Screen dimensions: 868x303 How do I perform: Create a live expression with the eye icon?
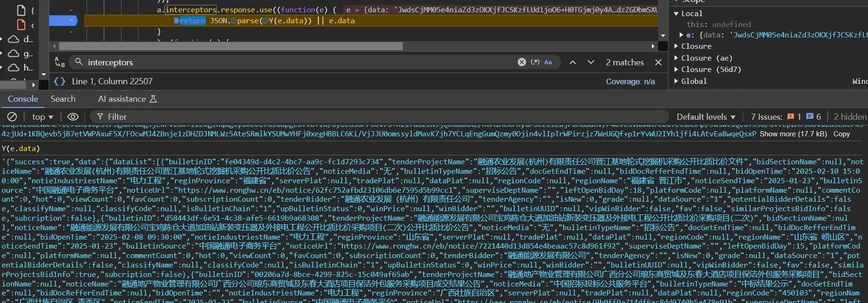(x=73, y=116)
